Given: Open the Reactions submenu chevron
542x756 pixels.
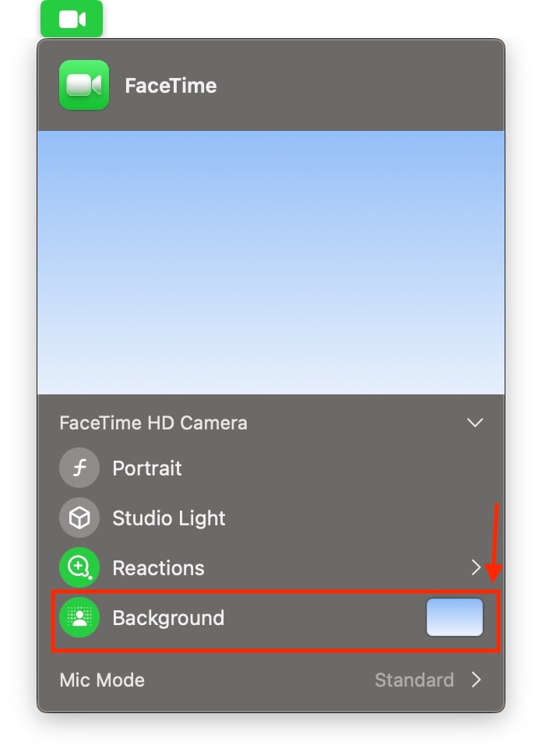Looking at the screenshot, I should (x=477, y=567).
